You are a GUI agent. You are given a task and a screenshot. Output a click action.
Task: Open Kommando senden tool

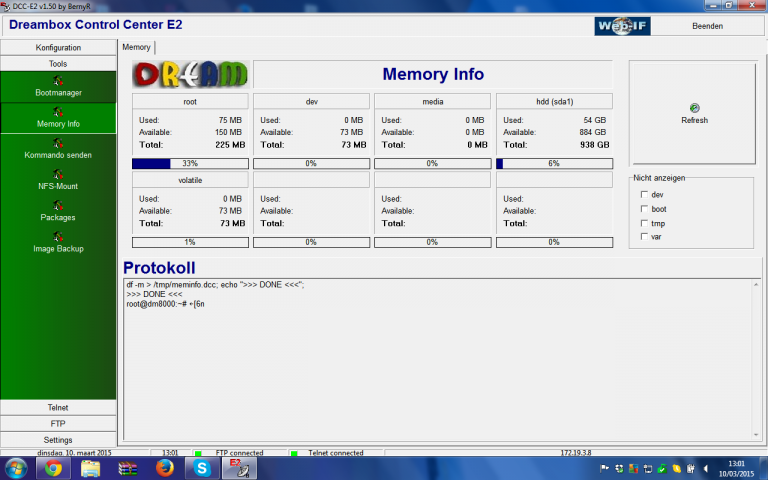click(58, 144)
